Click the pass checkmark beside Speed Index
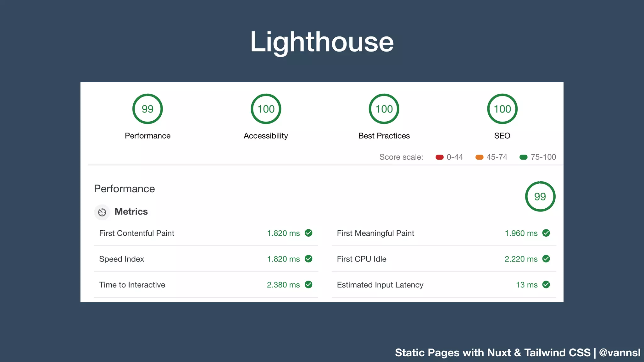Screen dimensions: 644x362 [x=308, y=259]
